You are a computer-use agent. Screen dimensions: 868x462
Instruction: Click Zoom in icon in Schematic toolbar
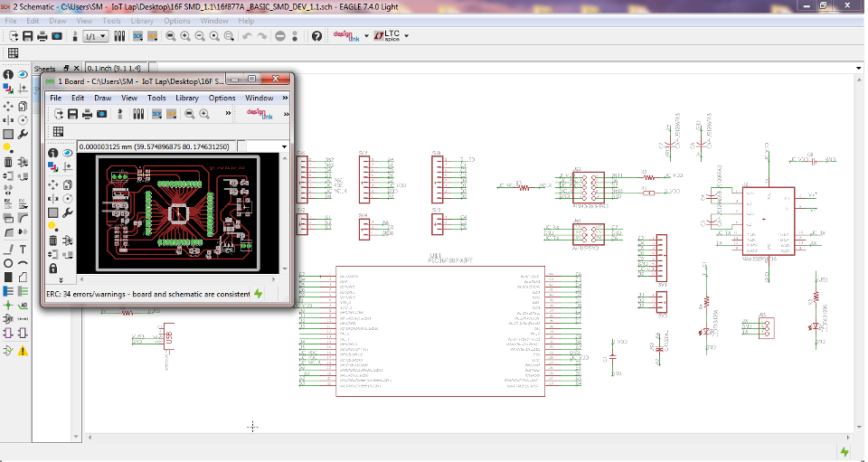tap(184, 36)
